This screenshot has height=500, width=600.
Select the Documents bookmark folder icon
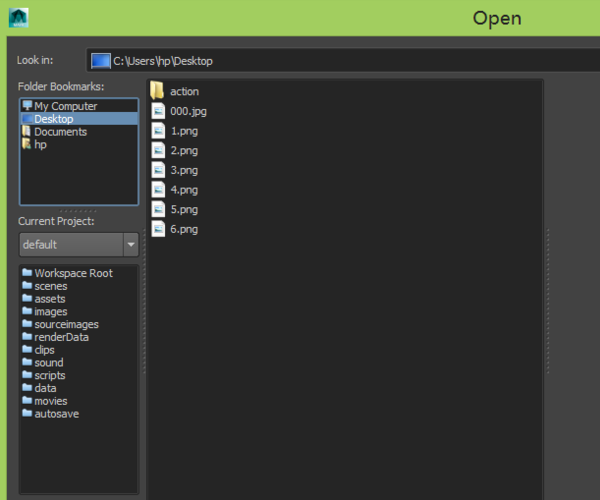pos(27,132)
